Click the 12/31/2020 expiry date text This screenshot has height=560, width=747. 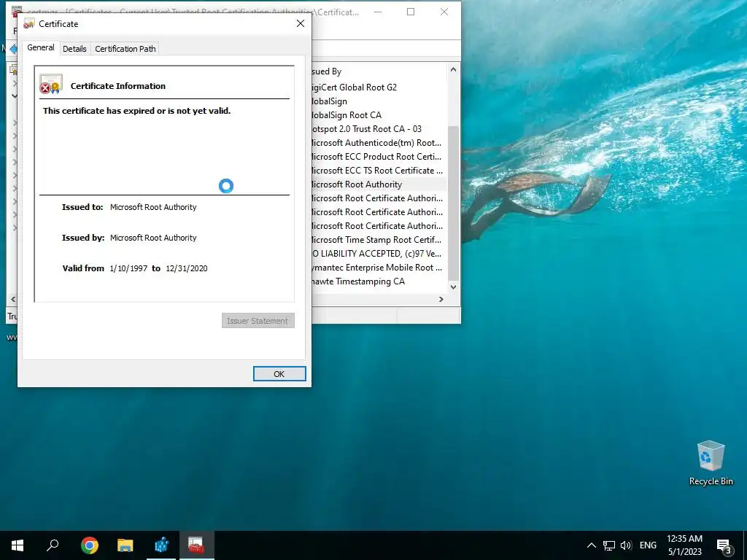click(187, 268)
